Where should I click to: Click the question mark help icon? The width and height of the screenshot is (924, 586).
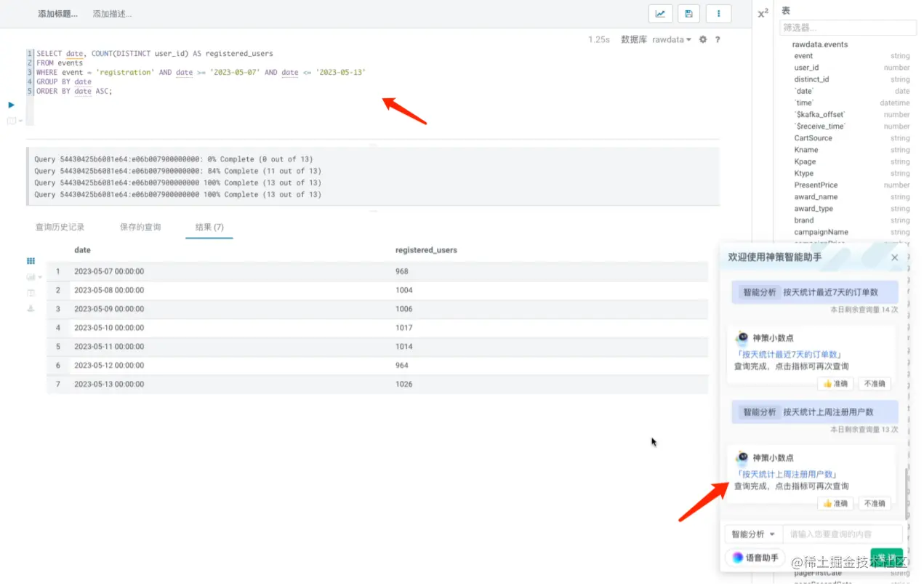click(718, 39)
